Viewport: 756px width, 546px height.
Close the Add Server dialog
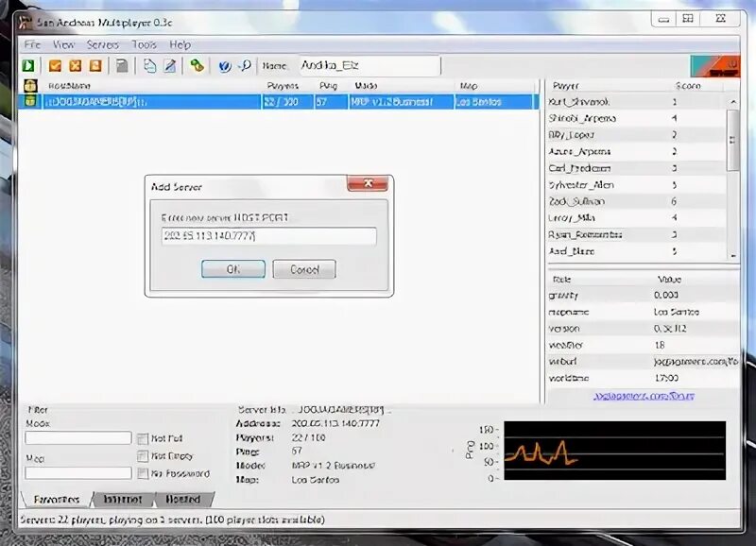[x=368, y=183]
